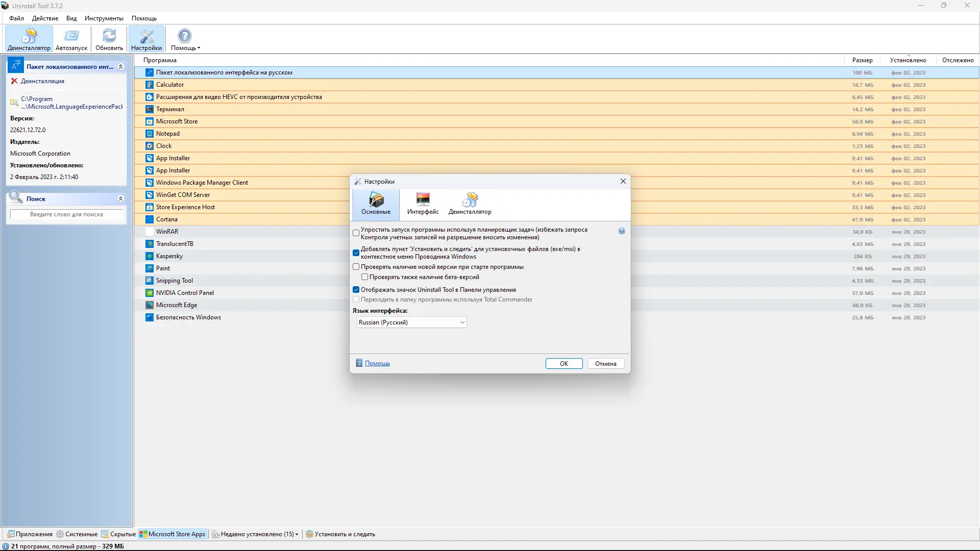Click the red X Деинсталляция icon in sidebar

14,81
